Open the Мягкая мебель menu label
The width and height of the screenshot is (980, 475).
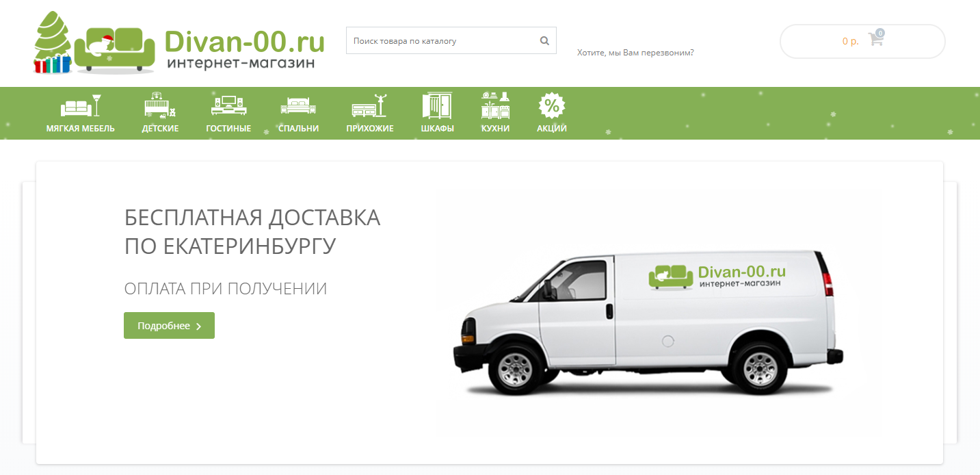pos(81,129)
